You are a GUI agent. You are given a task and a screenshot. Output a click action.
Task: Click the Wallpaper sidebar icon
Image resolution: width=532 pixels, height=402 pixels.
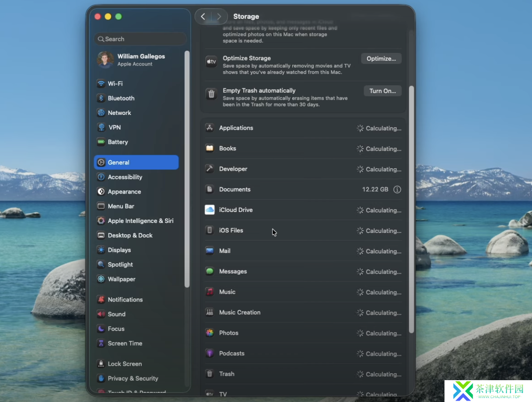[x=101, y=279]
